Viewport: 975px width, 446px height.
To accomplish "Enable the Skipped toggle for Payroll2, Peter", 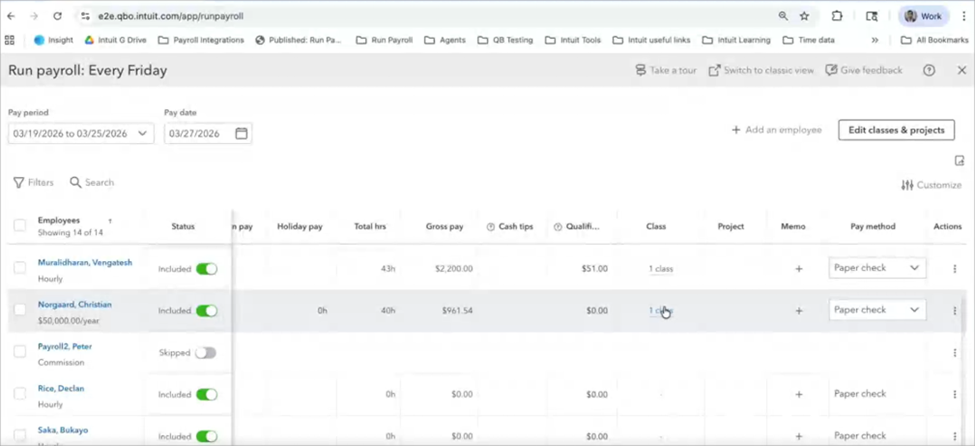I will (205, 353).
